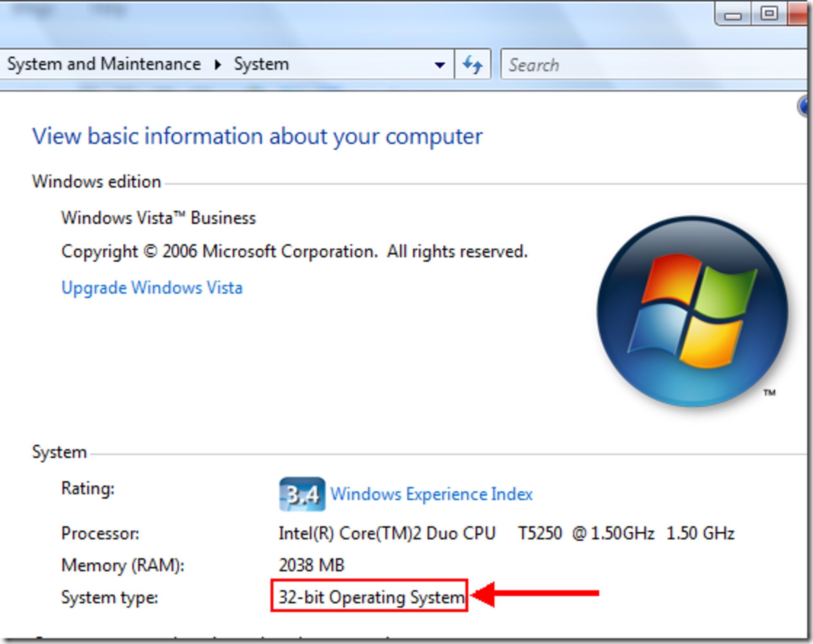The height and width of the screenshot is (644, 813).
Task: Open the Upgrade Windows Vista link
Action: (152, 288)
